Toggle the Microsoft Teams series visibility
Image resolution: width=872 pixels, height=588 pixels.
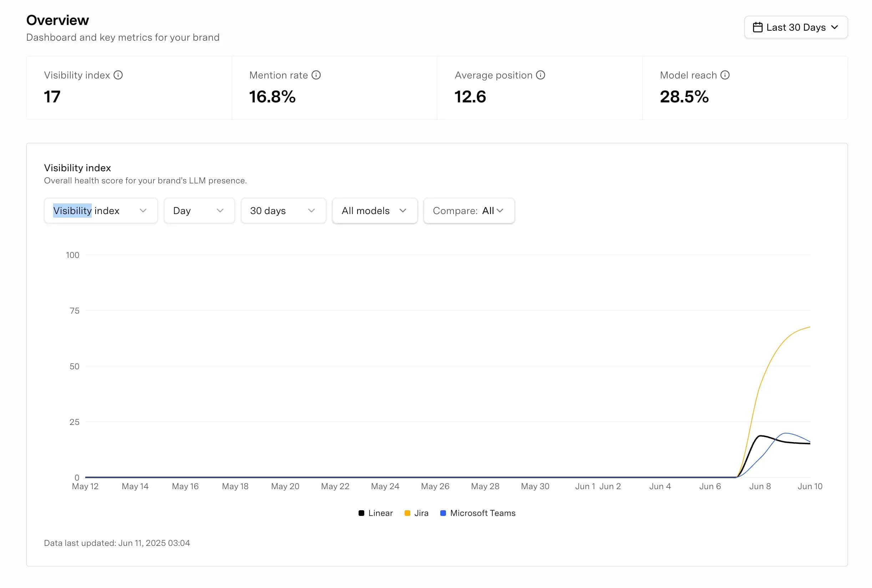pyautogui.click(x=478, y=513)
